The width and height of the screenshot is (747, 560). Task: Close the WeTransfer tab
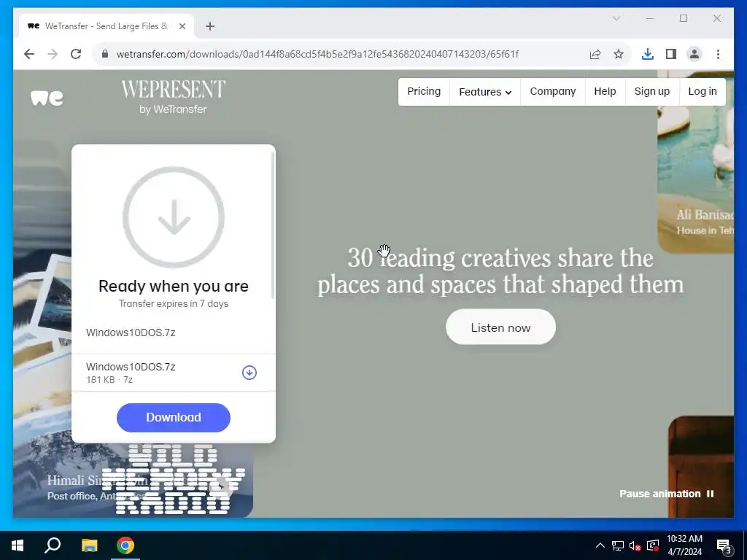coord(182,26)
